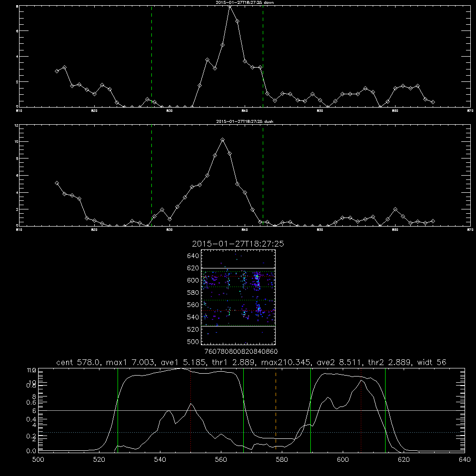476x476 pixels.
Task: Click right green dashed line in dusk plot
Action: coord(263,175)
